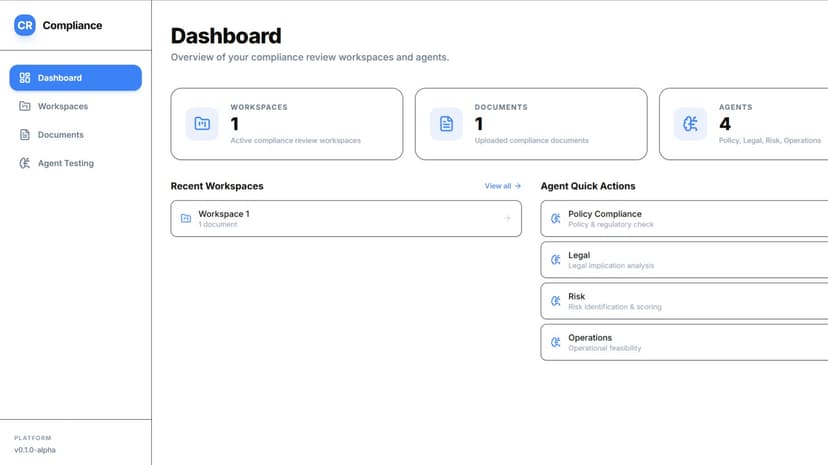
Task: Click the Documents page icon in sidebar
Action: point(25,135)
